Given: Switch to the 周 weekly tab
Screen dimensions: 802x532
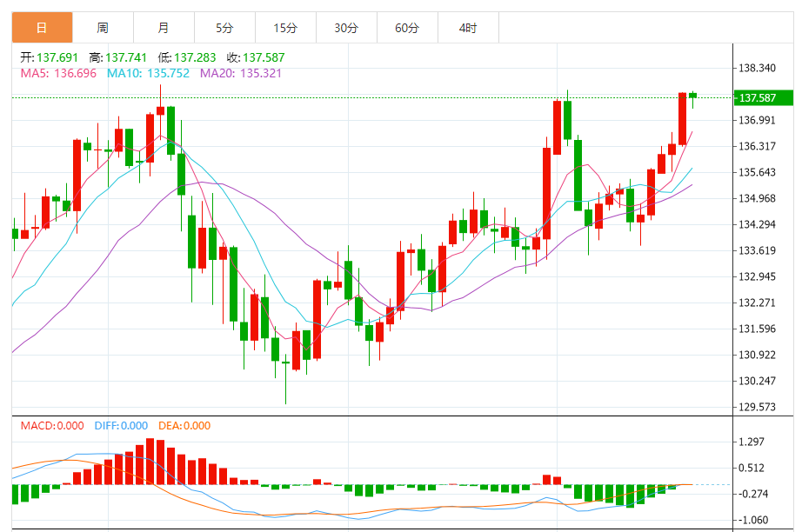Looking at the screenshot, I should pyautogui.click(x=103, y=28).
